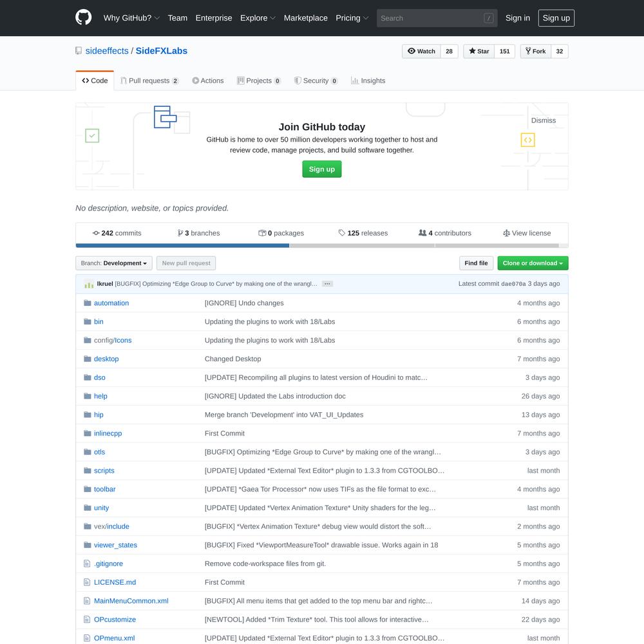Viewport: 644px width, 644px height.
Task: Click the repository language breakdown bar
Action: pyautogui.click(x=322, y=245)
